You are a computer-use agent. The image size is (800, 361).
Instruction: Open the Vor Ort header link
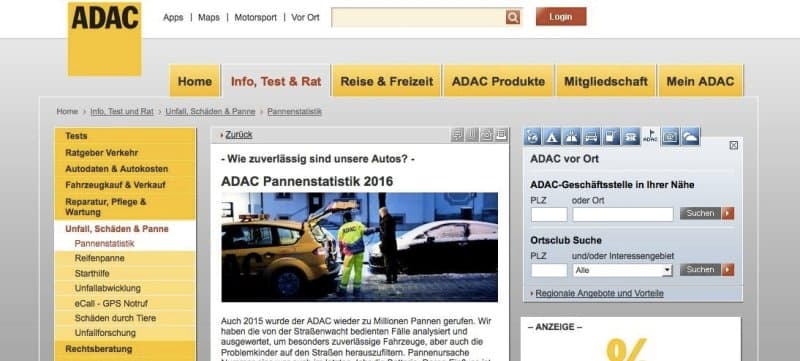point(305,17)
